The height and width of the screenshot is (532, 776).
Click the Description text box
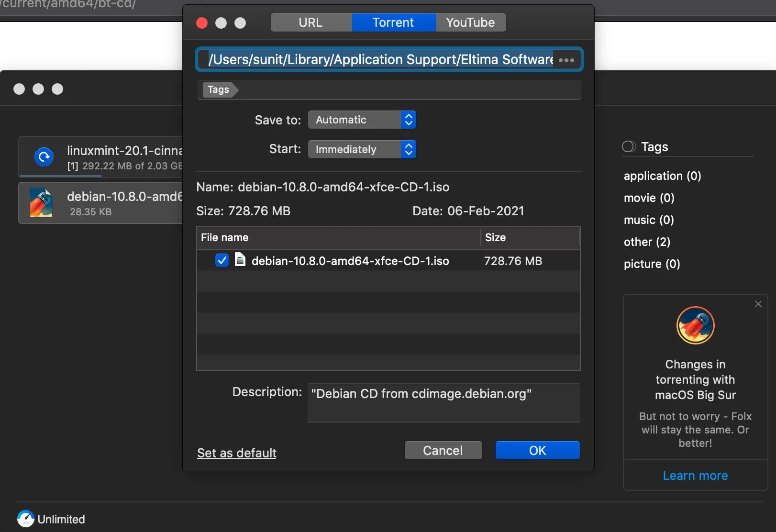point(444,402)
